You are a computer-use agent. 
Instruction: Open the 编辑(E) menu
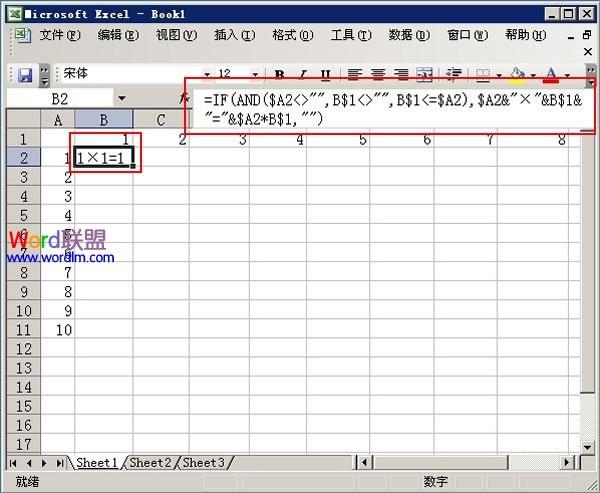click(118, 35)
